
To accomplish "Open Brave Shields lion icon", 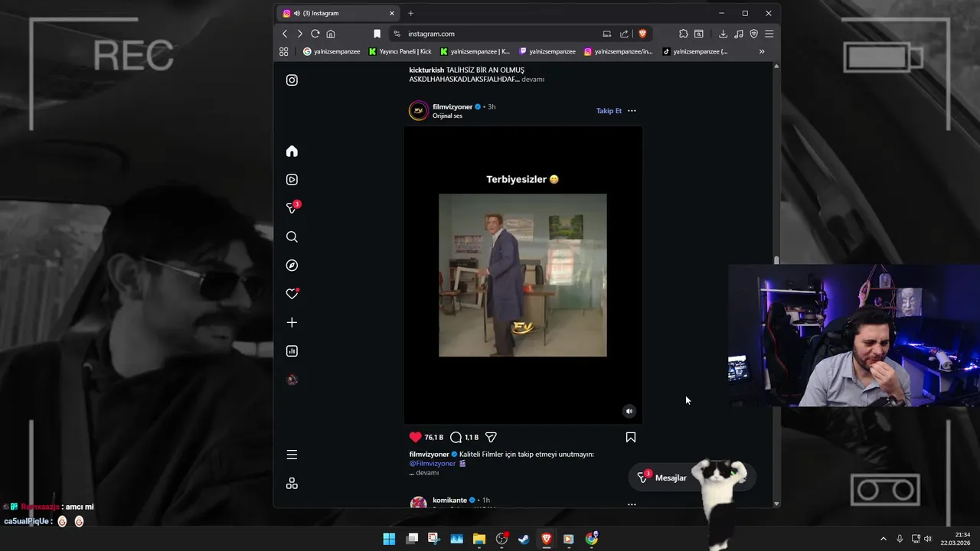I will tap(642, 34).
